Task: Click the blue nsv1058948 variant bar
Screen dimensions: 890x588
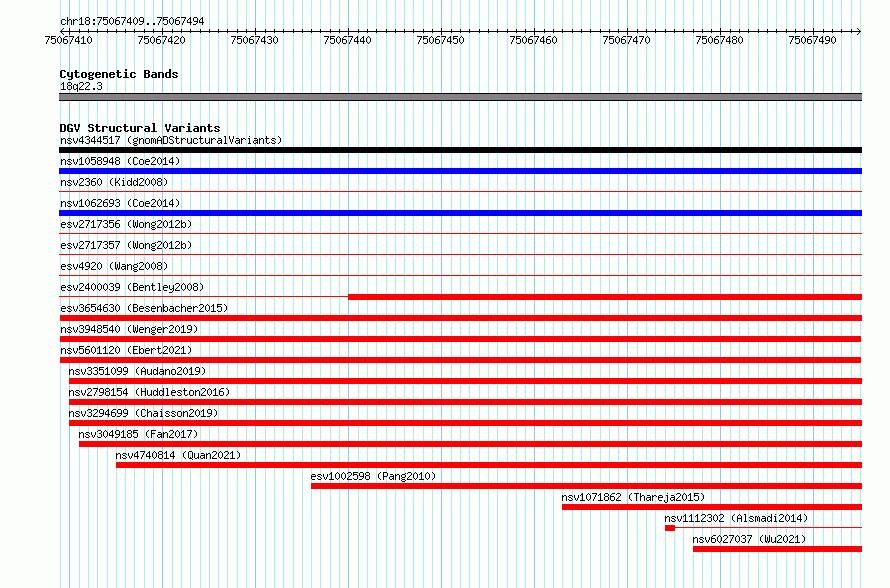Action: coord(460,171)
